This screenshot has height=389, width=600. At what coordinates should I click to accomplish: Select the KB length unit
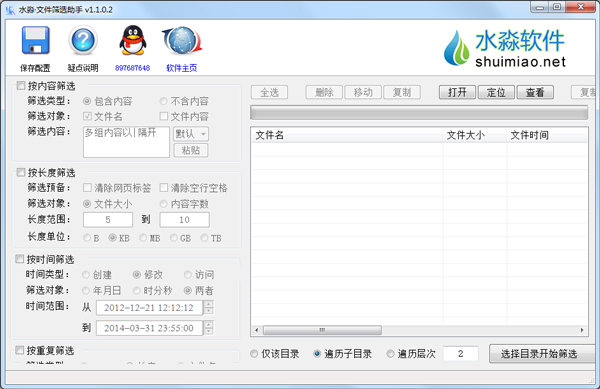112,238
